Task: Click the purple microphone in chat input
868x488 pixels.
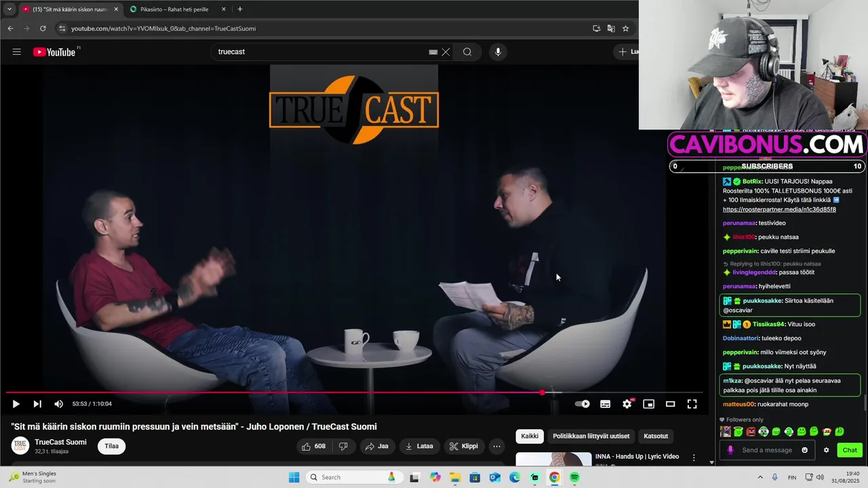Action: (x=730, y=450)
